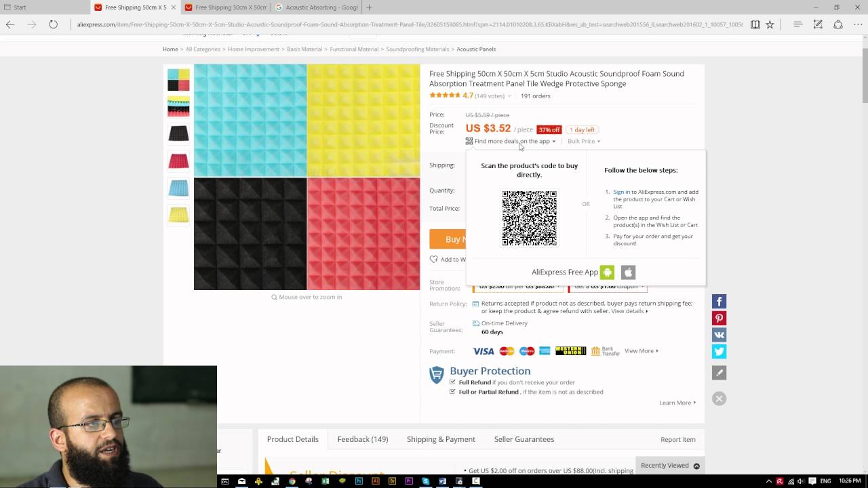Select the yellow foam thumbnail
868x488 pixels.
tap(178, 215)
